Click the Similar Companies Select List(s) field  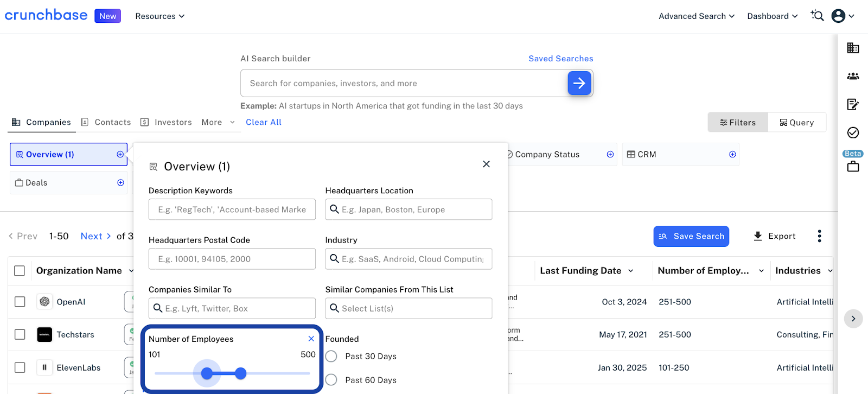[409, 308]
